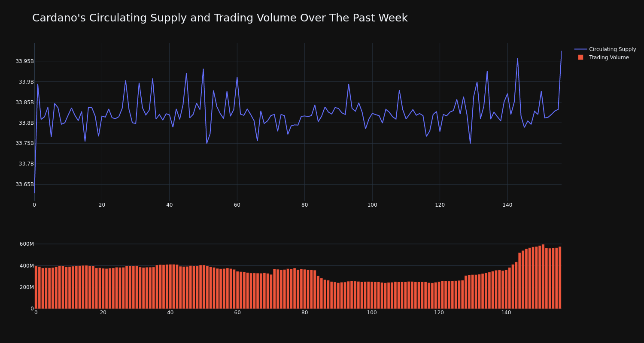The image size is (644, 343).
Task: Click the 33.65B y-axis label
Action: pyautogui.click(x=24, y=184)
